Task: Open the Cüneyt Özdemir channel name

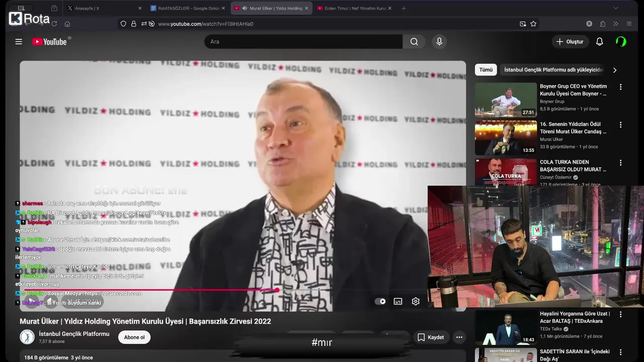Action: pos(555,177)
